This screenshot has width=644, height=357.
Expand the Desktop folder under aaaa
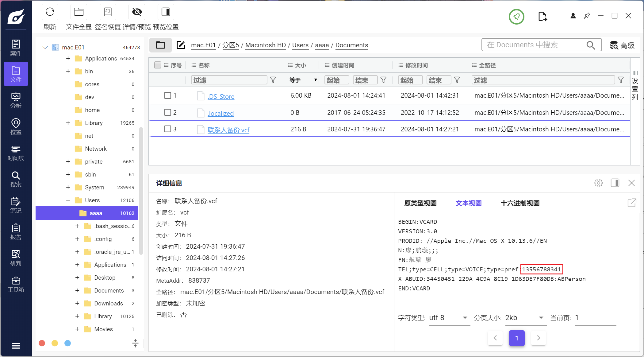coord(77,277)
